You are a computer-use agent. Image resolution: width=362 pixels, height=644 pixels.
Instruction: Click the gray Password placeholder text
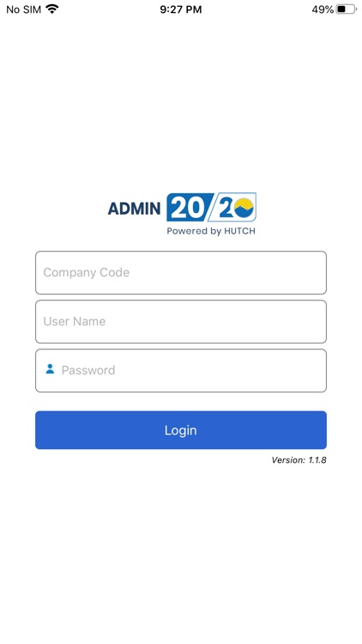[88, 370]
